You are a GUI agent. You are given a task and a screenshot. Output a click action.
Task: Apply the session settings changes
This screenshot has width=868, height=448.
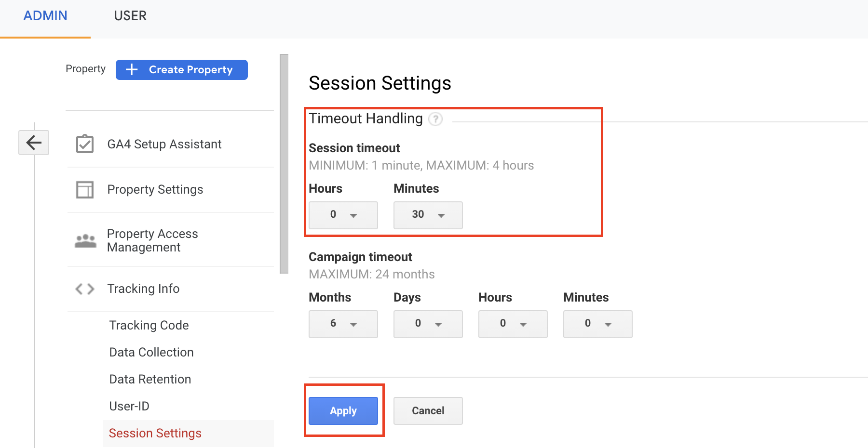point(343,410)
